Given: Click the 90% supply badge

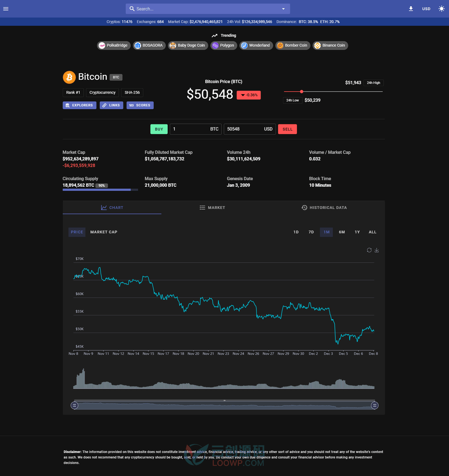Looking at the screenshot, I should [x=102, y=186].
